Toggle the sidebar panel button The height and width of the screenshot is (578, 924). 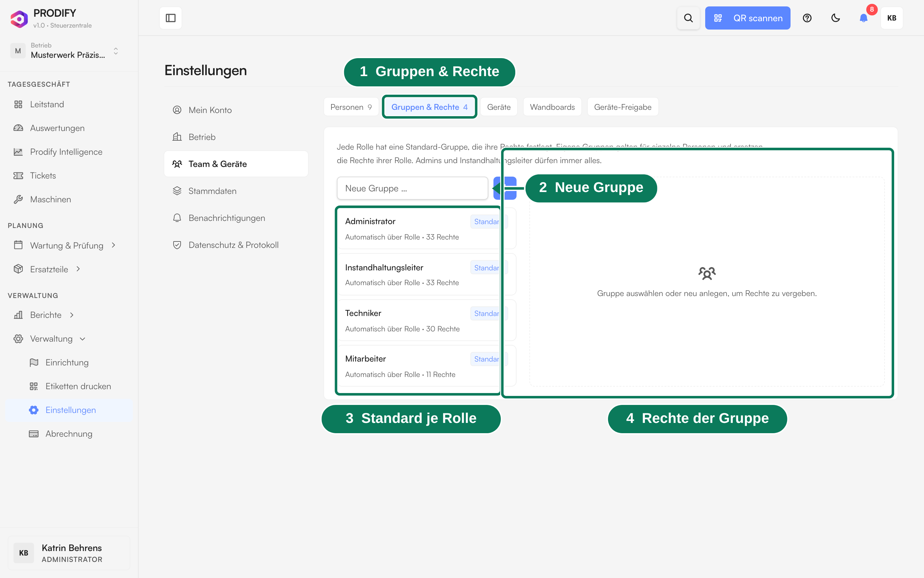coord(170,18)
